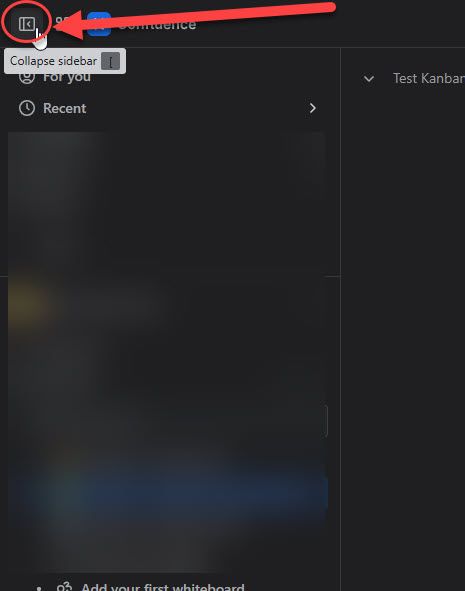Image resolution: width=465 pixels, height=591 pixels.
Task: Expand the Recent submenu chevron
Action: pyautogui.click(x=312, y=109)
